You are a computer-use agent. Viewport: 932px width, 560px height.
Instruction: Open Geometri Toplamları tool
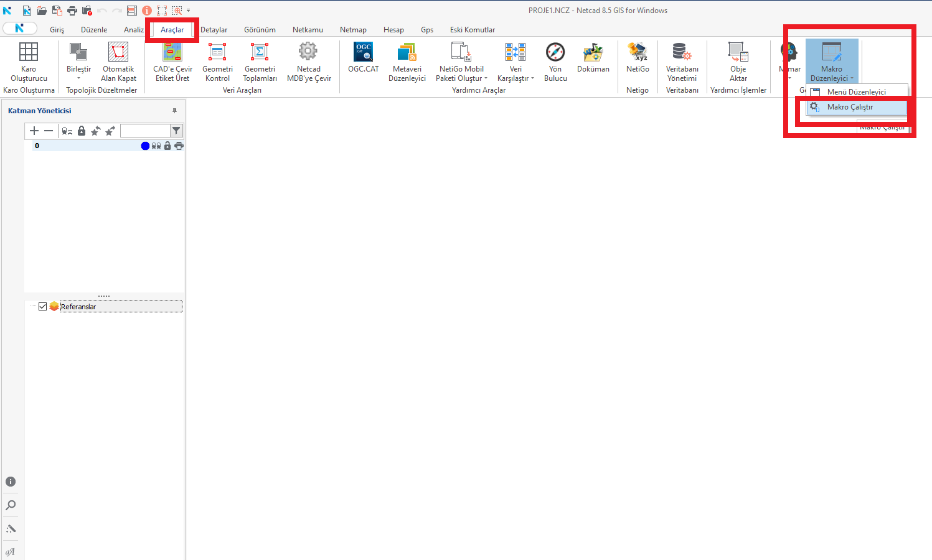pos(260,62)
